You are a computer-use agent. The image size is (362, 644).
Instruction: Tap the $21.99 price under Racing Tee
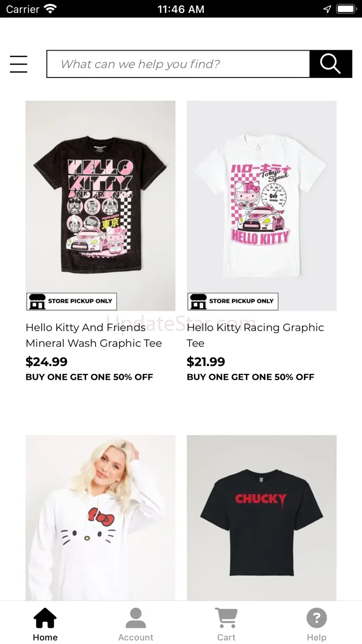pos(206,362)
